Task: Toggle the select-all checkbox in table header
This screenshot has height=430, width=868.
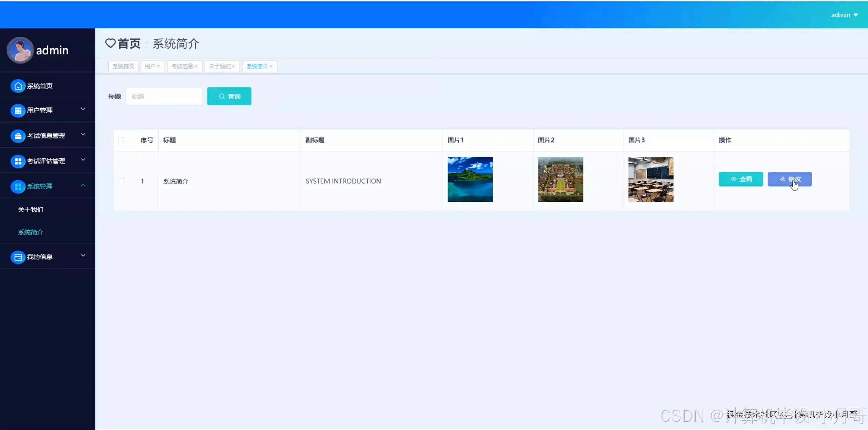Action: (x=121, y=140)
